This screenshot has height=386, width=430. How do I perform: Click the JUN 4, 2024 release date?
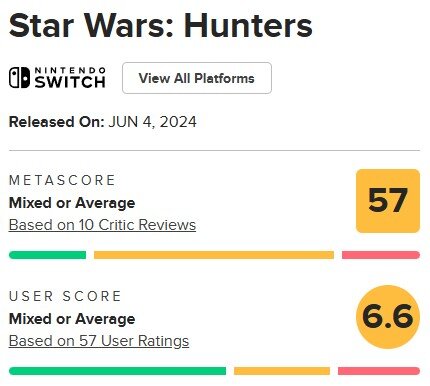click(x=153, y=122)
